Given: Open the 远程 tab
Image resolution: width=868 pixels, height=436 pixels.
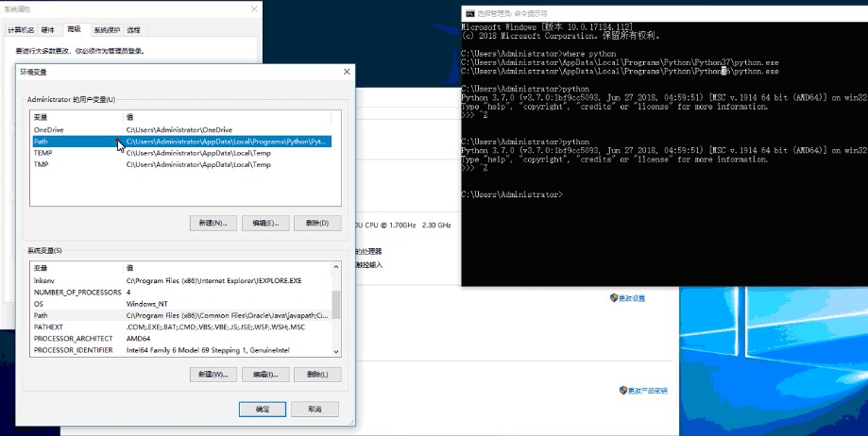Looking at the screenshot, I should 133,30.
